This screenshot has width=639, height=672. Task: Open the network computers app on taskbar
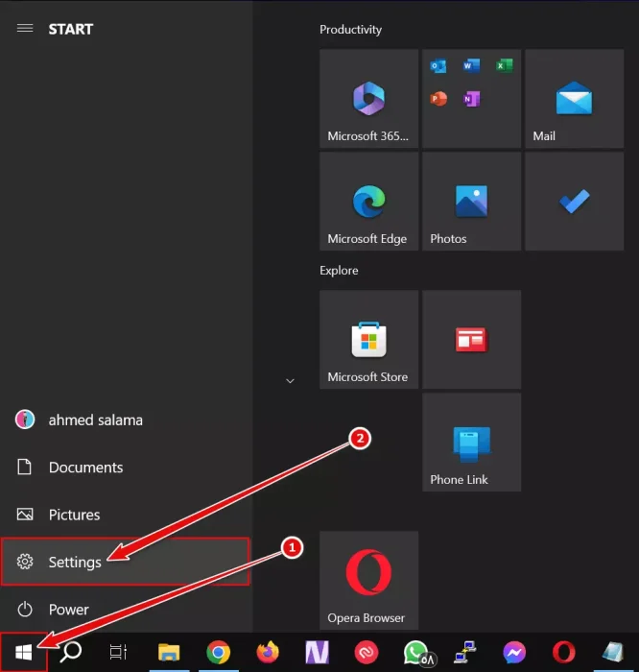465,652
